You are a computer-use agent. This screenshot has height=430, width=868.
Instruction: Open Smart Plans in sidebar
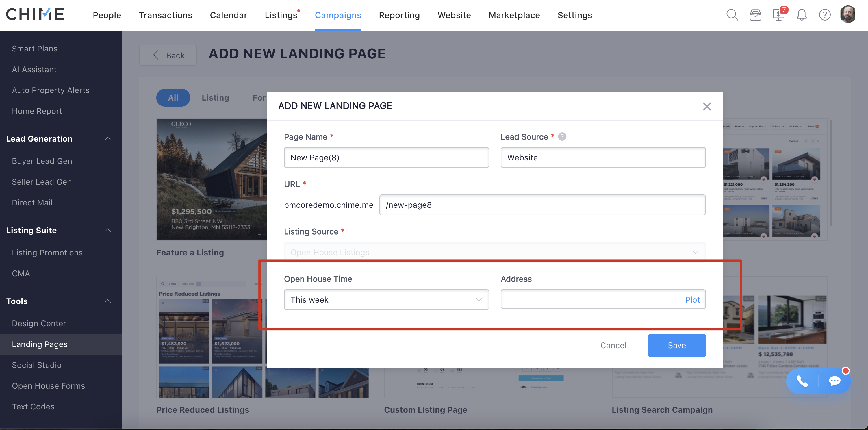(x=35, y=49)
